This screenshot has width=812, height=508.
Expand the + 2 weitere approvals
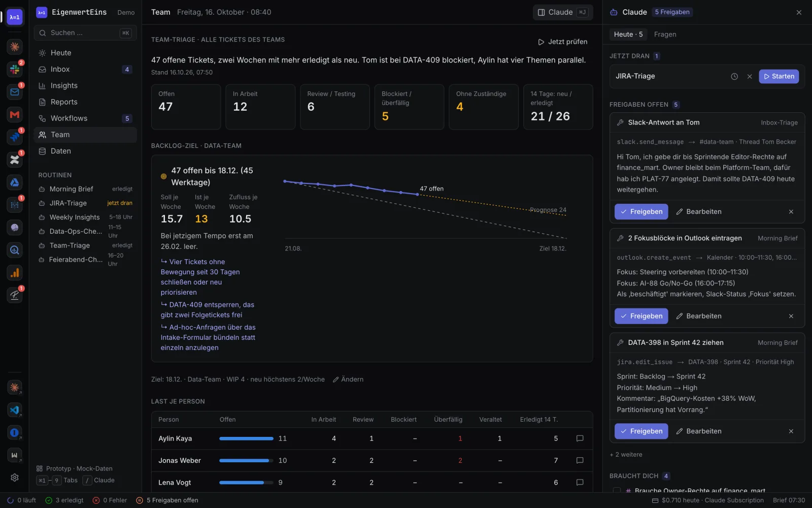pos(626,455)
